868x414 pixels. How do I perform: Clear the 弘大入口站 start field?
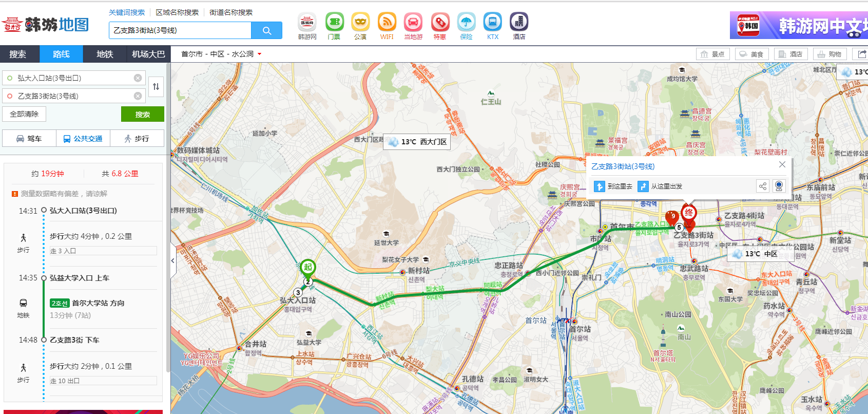click(x=138, y=78)
